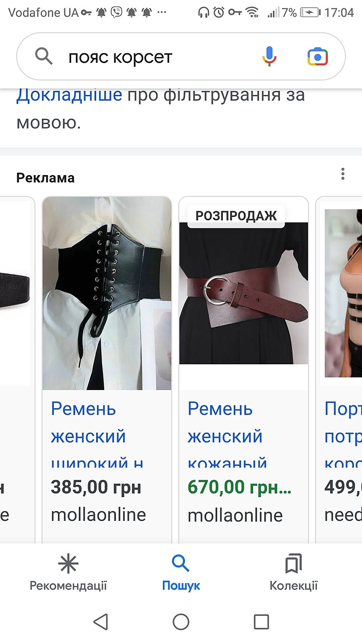362x644 pixels.
Task: Edit the пояс корсет search query
Action: (120, 57)
